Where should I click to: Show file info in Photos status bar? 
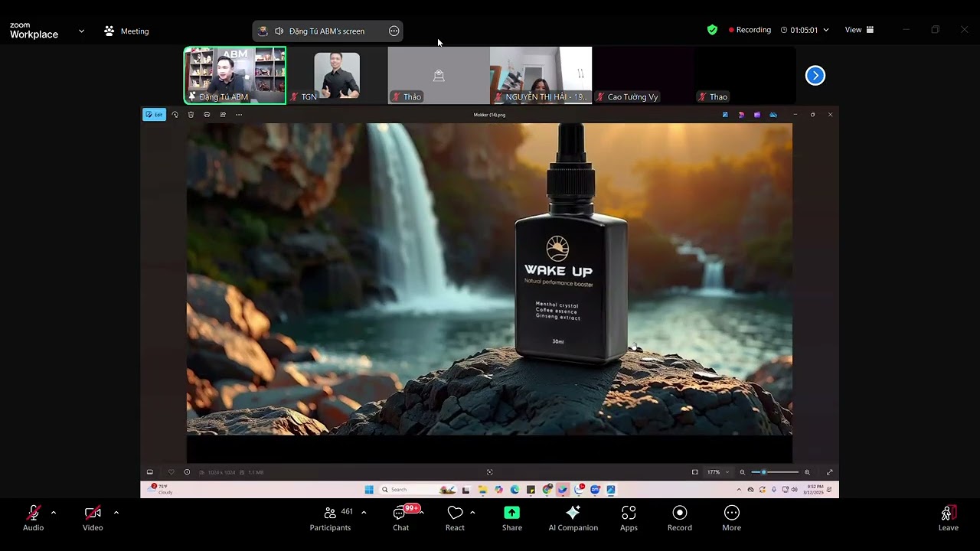(187, 472)
